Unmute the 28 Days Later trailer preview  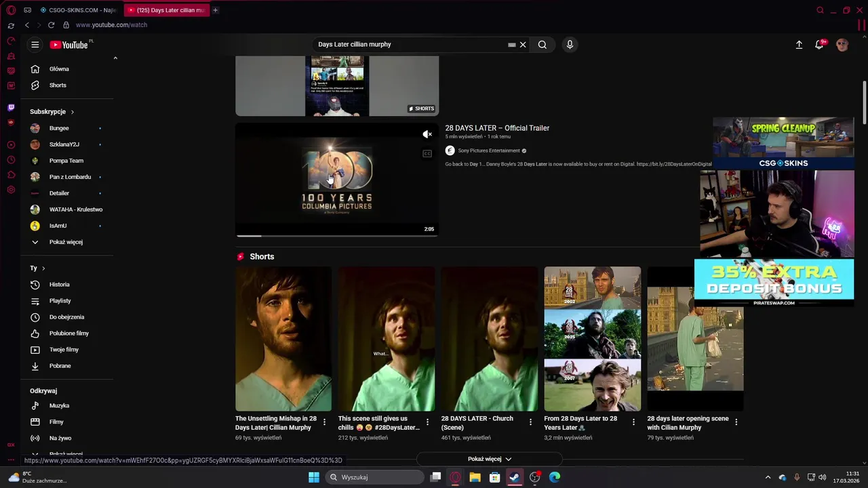pyautogui.click(x=427, y=134)
